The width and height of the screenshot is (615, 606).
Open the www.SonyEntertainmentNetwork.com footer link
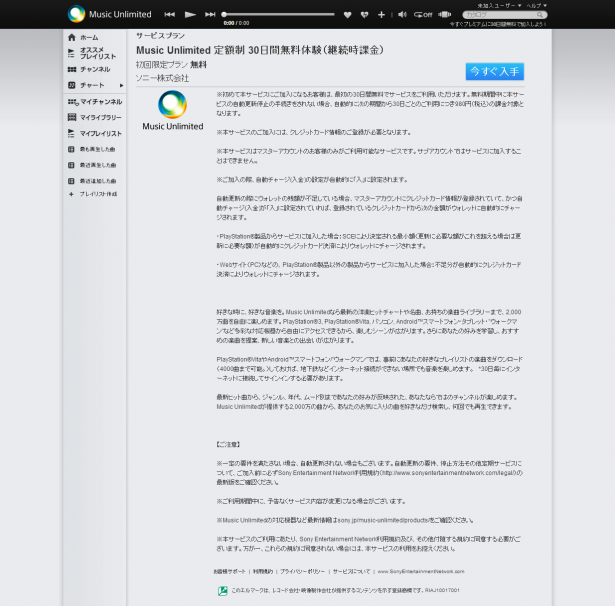click(x=421, y=571)
